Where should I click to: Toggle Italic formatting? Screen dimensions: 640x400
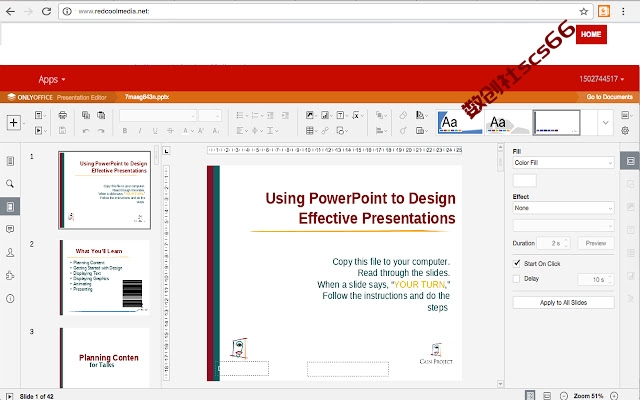click(x=140, y=131)
